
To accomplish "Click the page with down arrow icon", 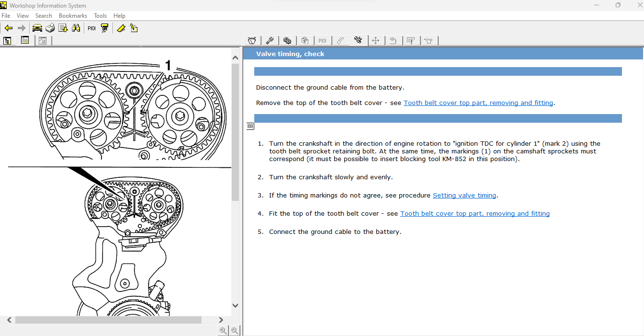I will pos(63,28).
